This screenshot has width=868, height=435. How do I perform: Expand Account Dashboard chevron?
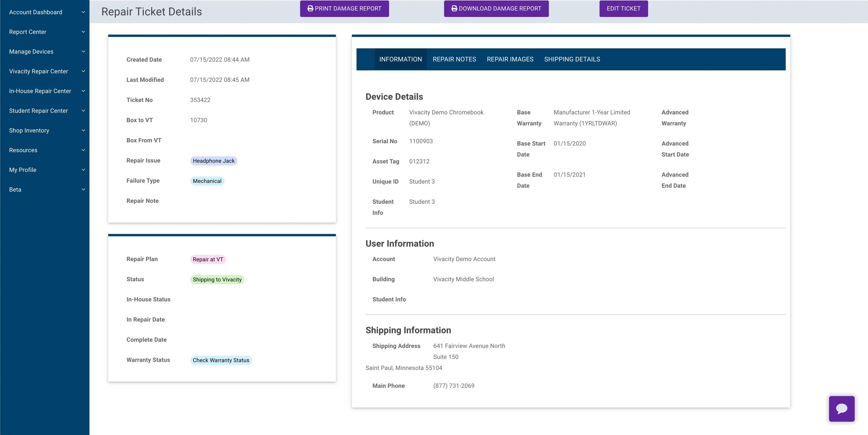coord(83,12)
